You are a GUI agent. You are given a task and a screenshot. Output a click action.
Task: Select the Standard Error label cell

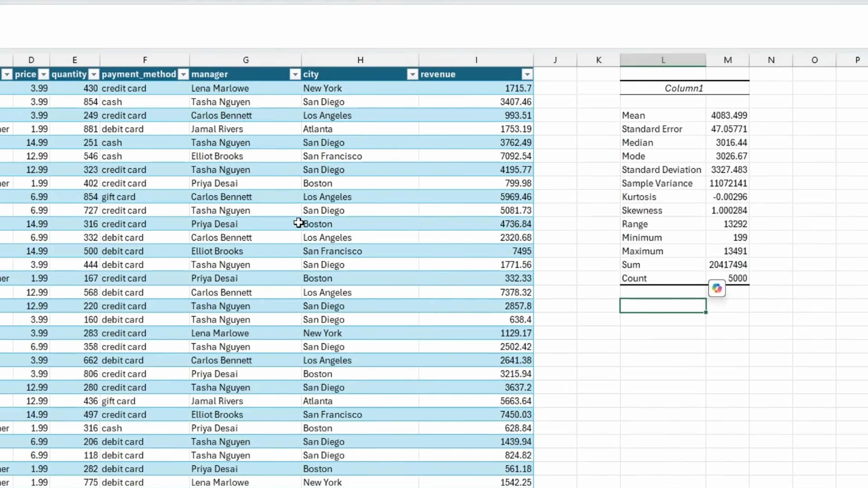[x=663, y=129]
